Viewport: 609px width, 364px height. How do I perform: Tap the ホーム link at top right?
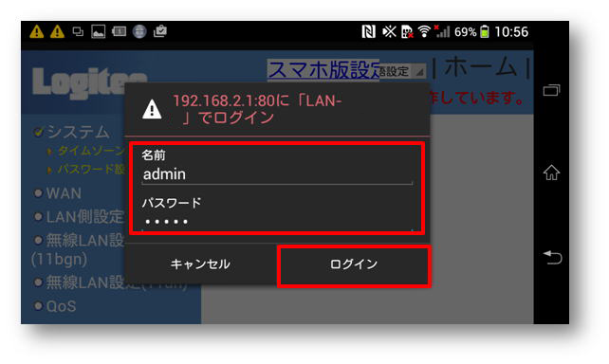[480, 66]
